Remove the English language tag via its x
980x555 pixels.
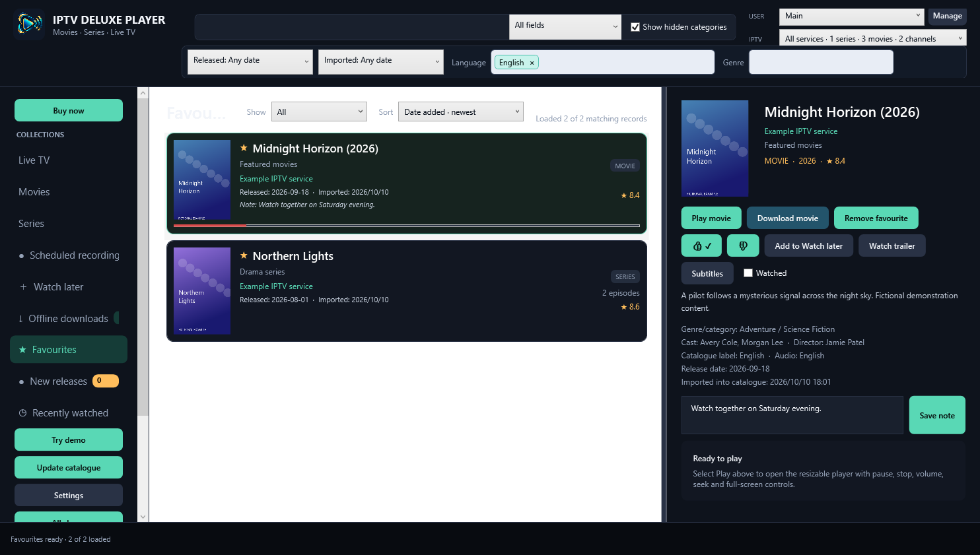tap(532, 63)
